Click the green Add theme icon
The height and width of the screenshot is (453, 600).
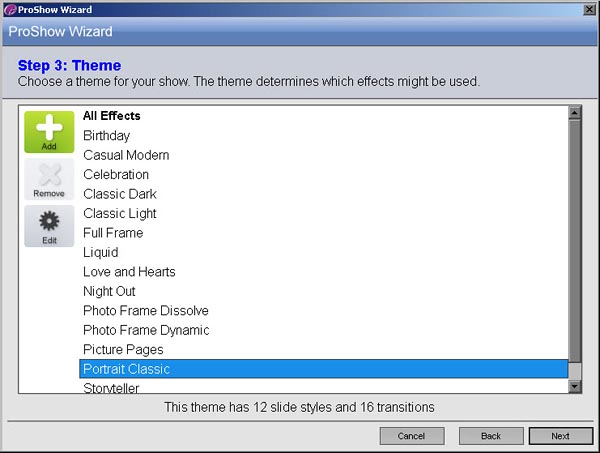pos(49,132)
